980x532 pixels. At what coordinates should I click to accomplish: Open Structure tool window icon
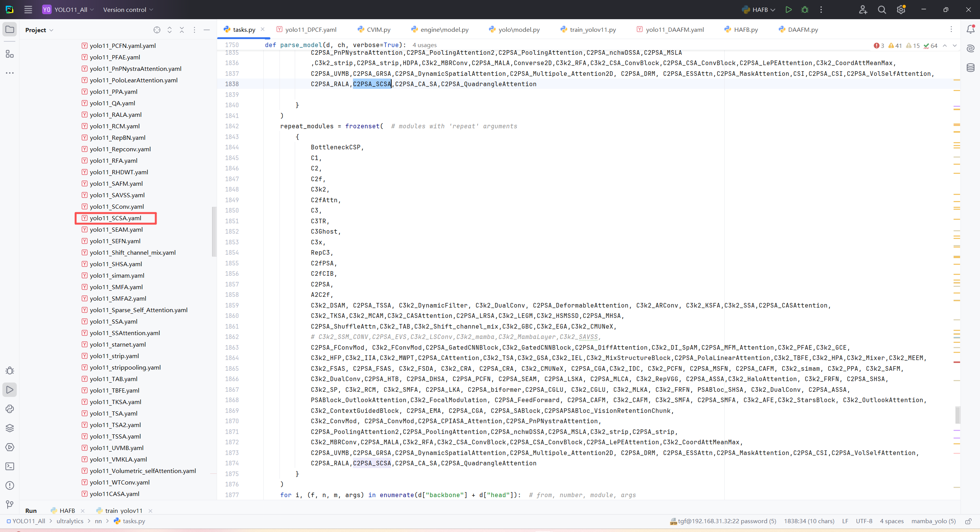[x=10, y=54]
